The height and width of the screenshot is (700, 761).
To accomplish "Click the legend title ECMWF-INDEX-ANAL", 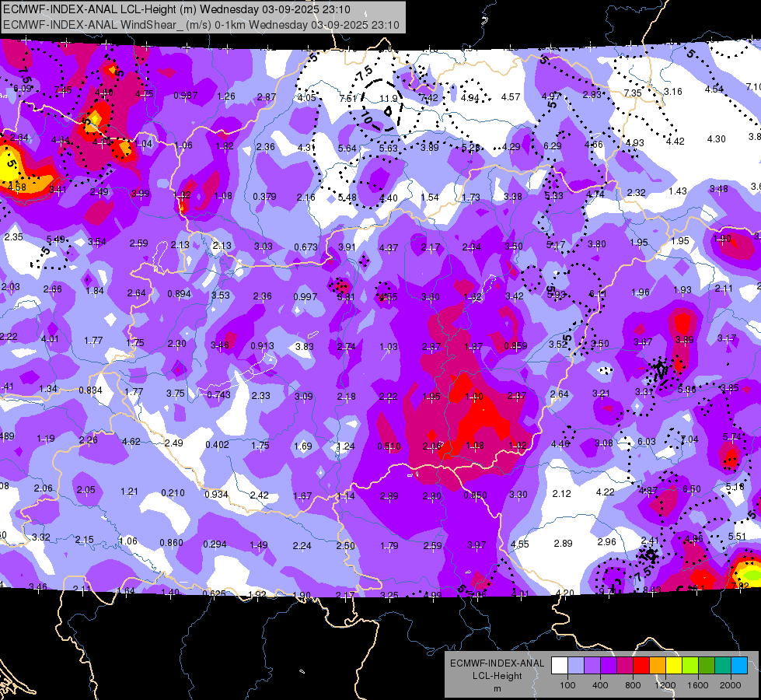I will [497, 663].
